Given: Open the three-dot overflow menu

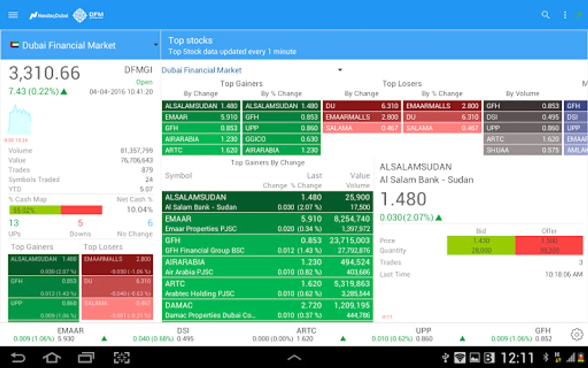Looking at the screenshot, I should click(x=565, y=15).
